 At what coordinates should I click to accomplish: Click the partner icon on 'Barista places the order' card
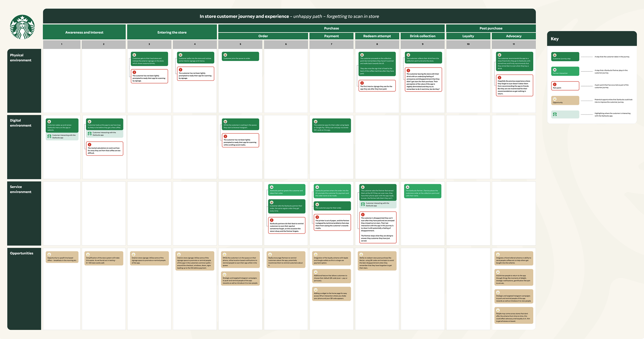(x=408, y=187)
